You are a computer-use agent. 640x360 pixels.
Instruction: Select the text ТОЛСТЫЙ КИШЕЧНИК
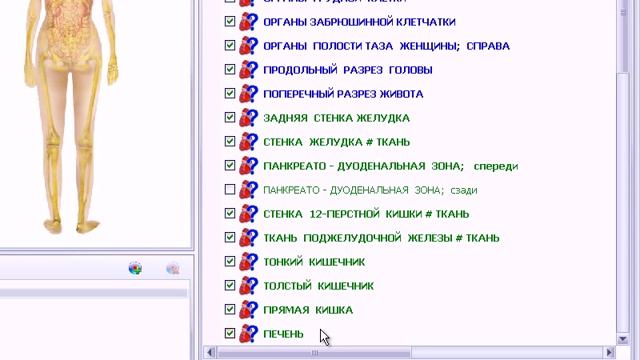318,286
